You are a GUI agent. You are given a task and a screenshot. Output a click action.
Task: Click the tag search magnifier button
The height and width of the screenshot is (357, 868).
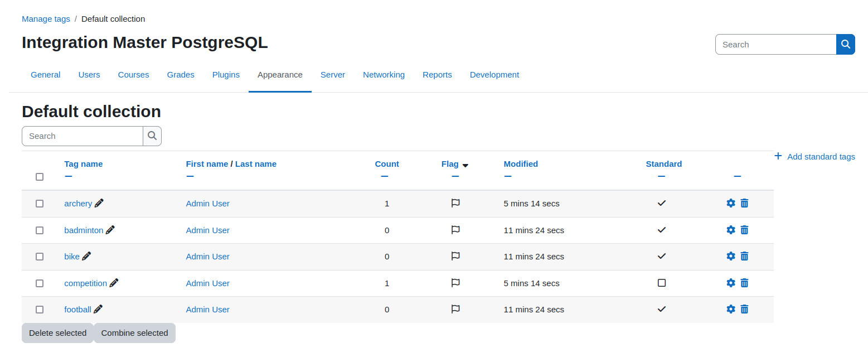[x=152, y=136]
